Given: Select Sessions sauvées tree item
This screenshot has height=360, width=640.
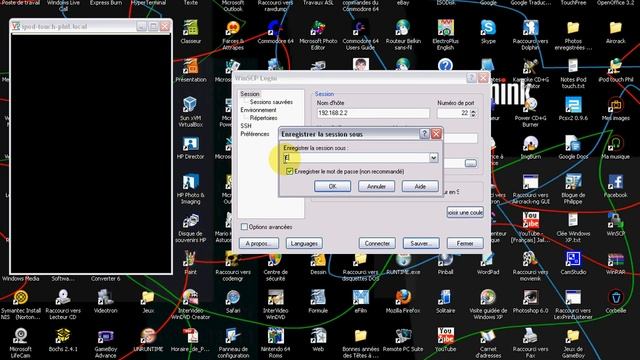Looking at the screenshot, I should (x=271, y=102).
